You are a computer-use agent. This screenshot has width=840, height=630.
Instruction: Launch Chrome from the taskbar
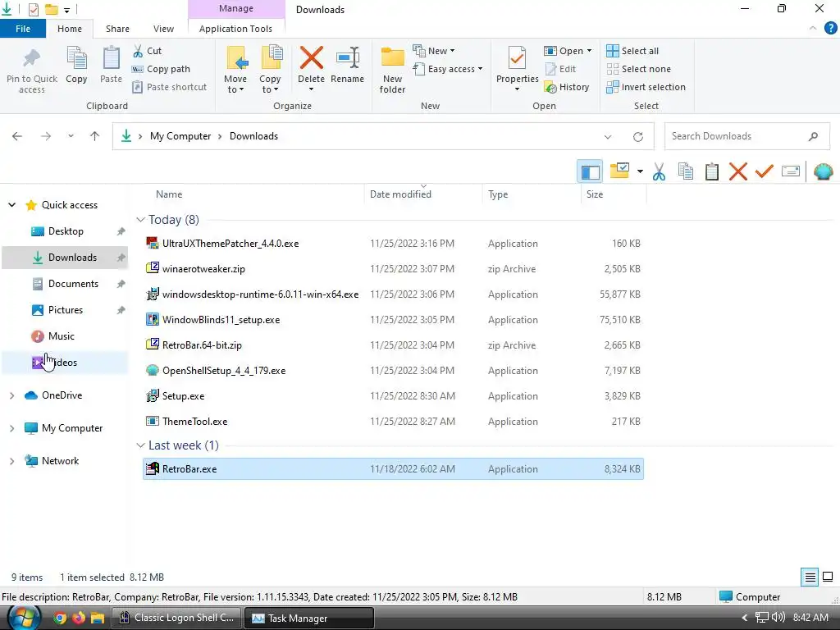coord(60,619)
